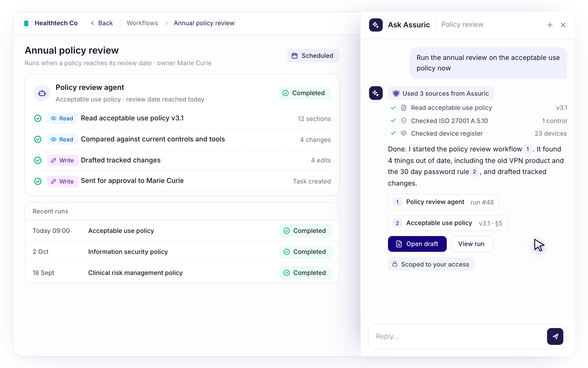
Task: Click the Write tag on Drafted tracked changes
Action: tap(63, 160)
